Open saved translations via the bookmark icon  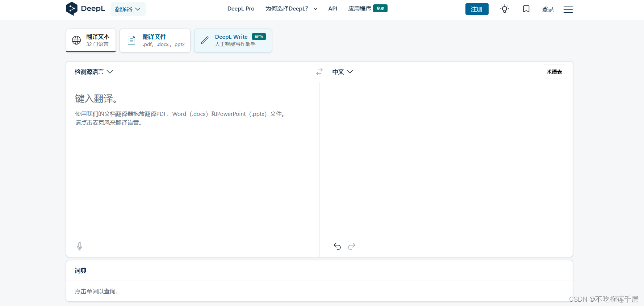[526, 9]
